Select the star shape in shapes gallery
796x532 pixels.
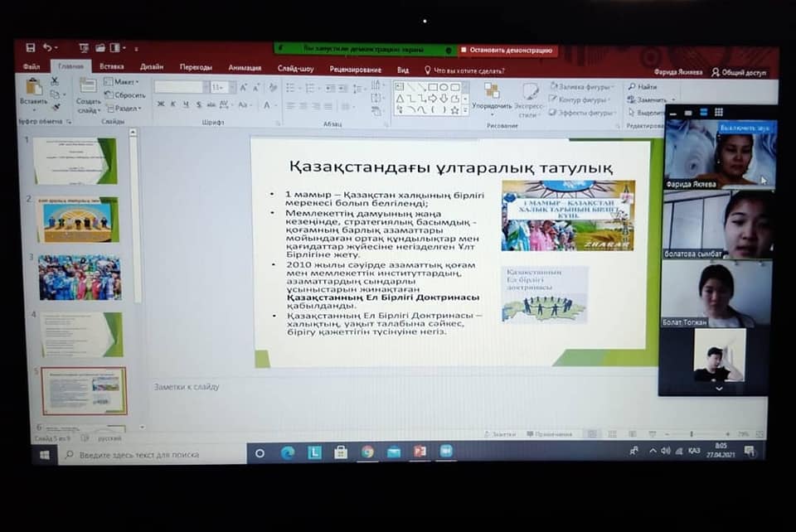(454, 109)
